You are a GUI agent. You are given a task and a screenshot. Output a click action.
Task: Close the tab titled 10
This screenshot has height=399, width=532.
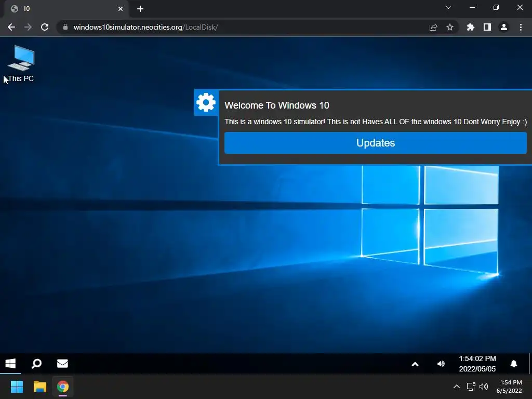(121, 9)
